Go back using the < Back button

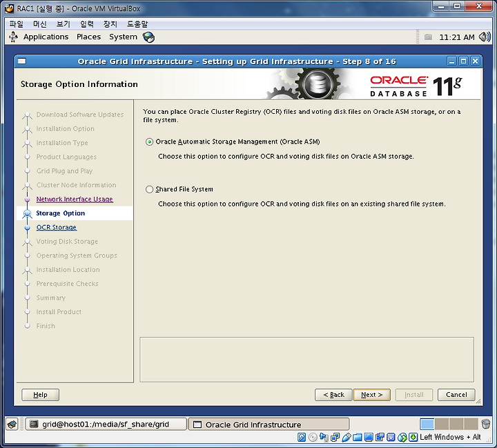click(333, 395)
